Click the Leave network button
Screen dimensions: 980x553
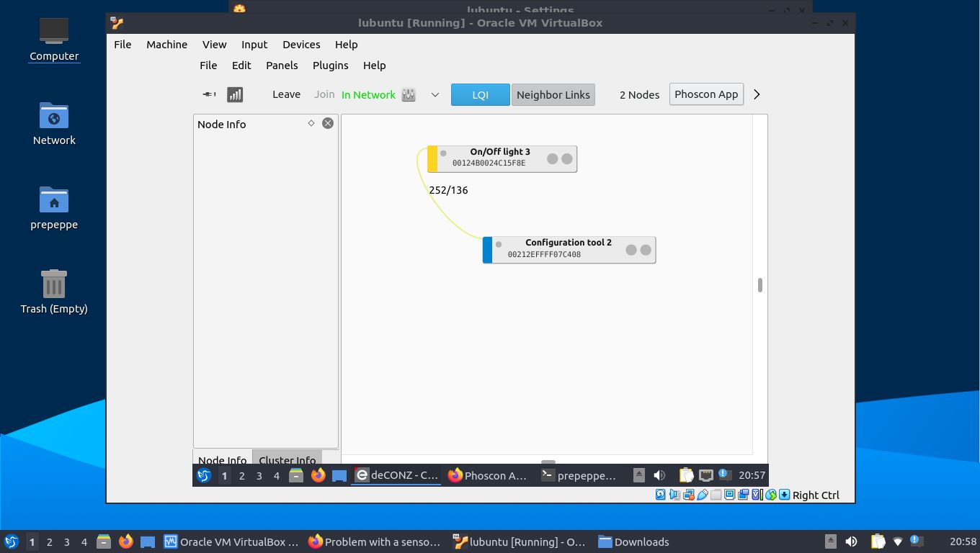point(286,94)
